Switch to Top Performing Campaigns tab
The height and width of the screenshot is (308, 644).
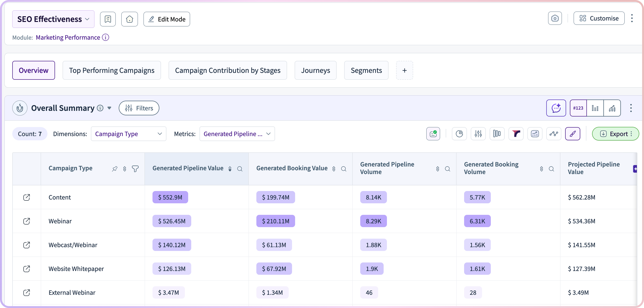click(111, 71)
